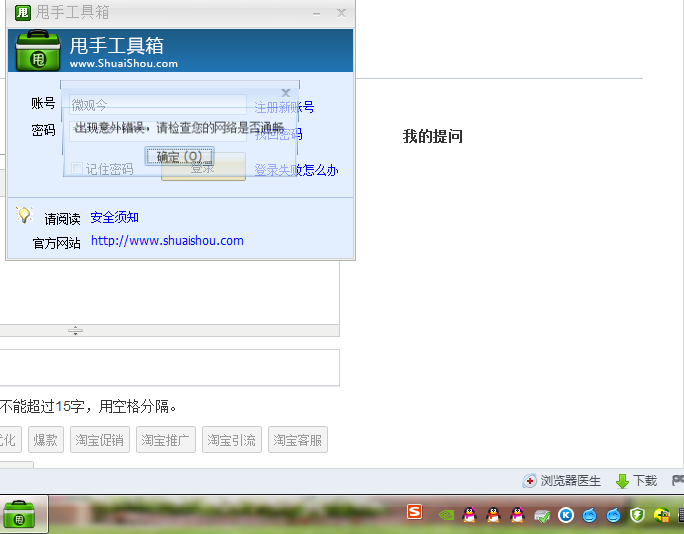Screen dimensions: 684x534
Task: Click the editor resize handle bar
Action: pyautogui.click(x=169, y=330)
